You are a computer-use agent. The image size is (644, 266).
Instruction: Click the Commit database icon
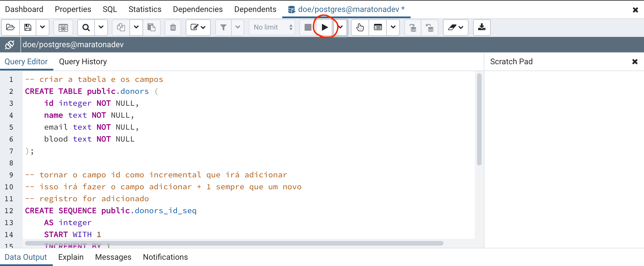click(413, 27)
